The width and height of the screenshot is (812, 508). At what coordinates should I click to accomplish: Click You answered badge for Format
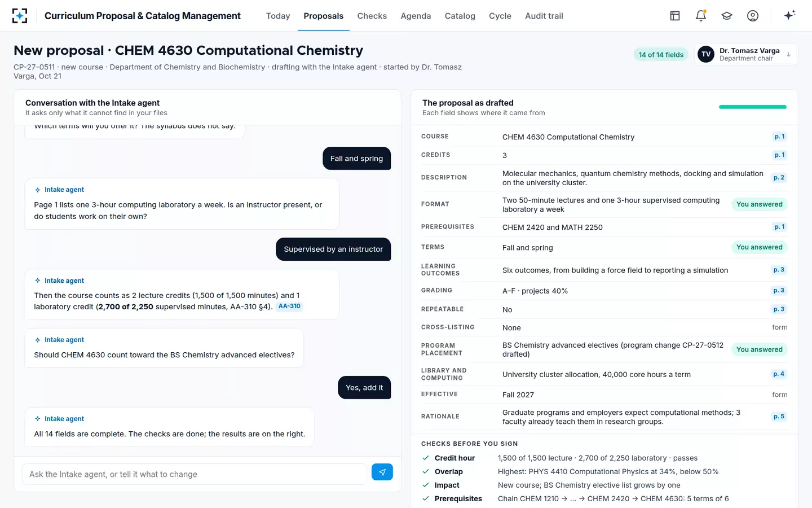pos(759,204)
